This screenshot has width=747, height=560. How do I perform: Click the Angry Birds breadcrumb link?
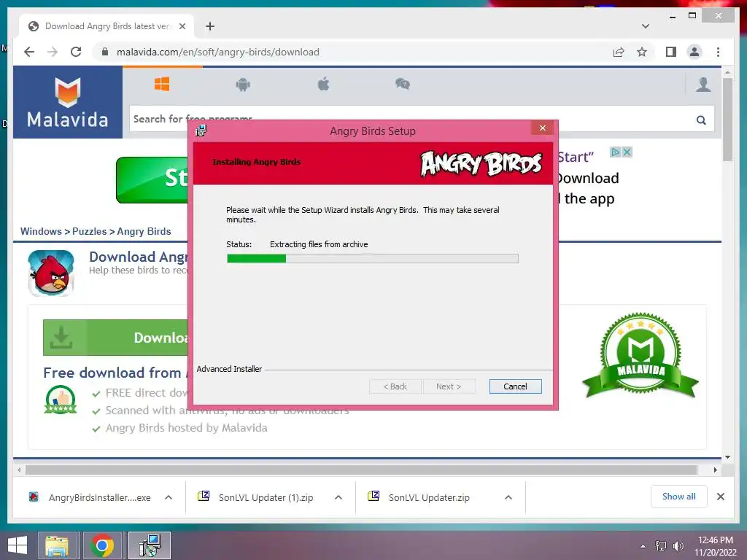pyautogui.click(x=144, y=231)
